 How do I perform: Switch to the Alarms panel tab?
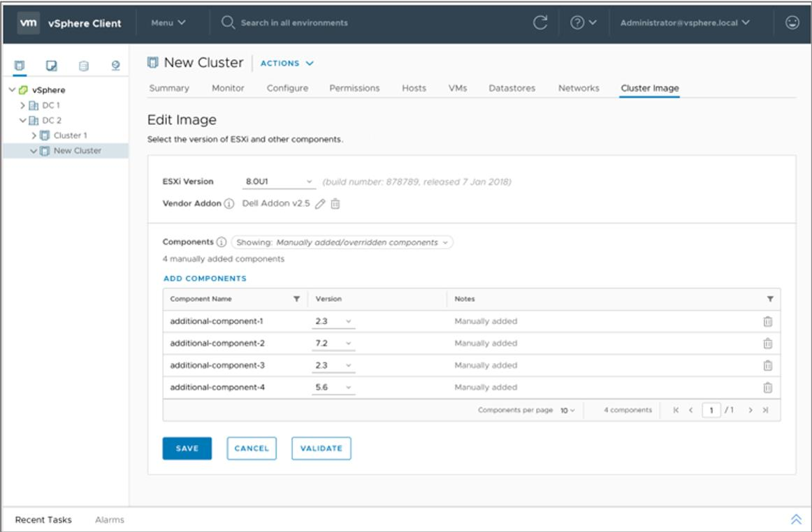pos(110,519)
